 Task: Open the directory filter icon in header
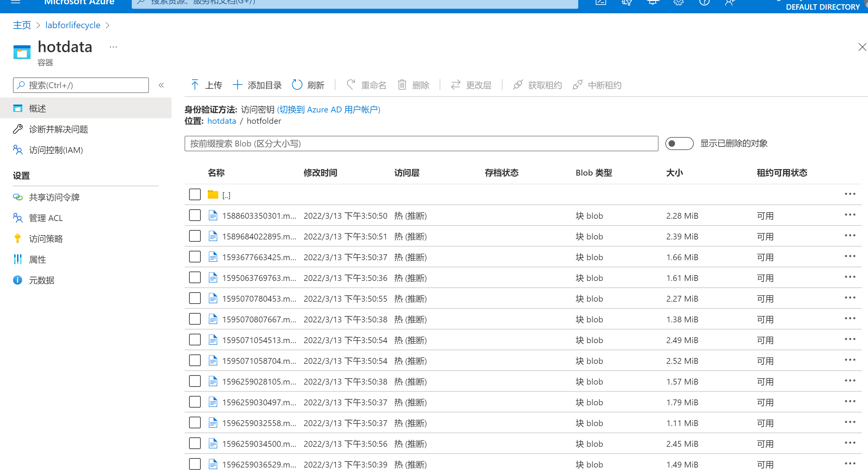pyautogui.click(x=627, y=2)
